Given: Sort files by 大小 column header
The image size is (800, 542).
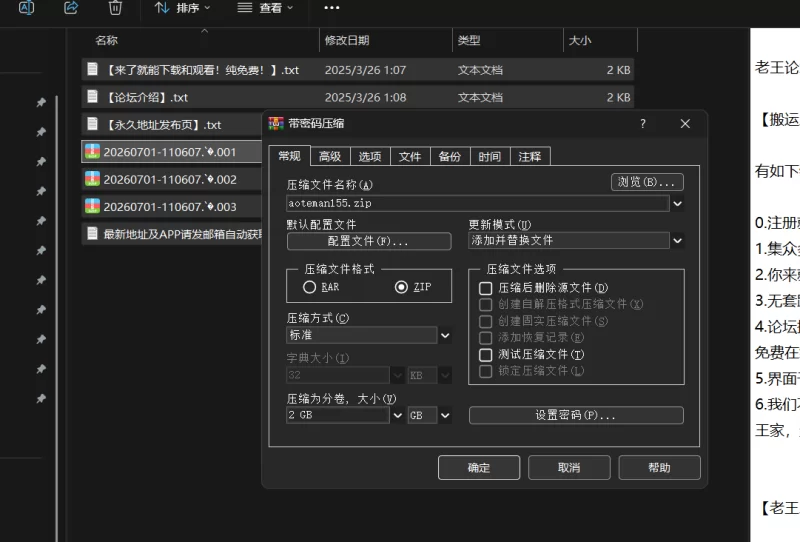Looking at the screenshot, I should 580,40.
